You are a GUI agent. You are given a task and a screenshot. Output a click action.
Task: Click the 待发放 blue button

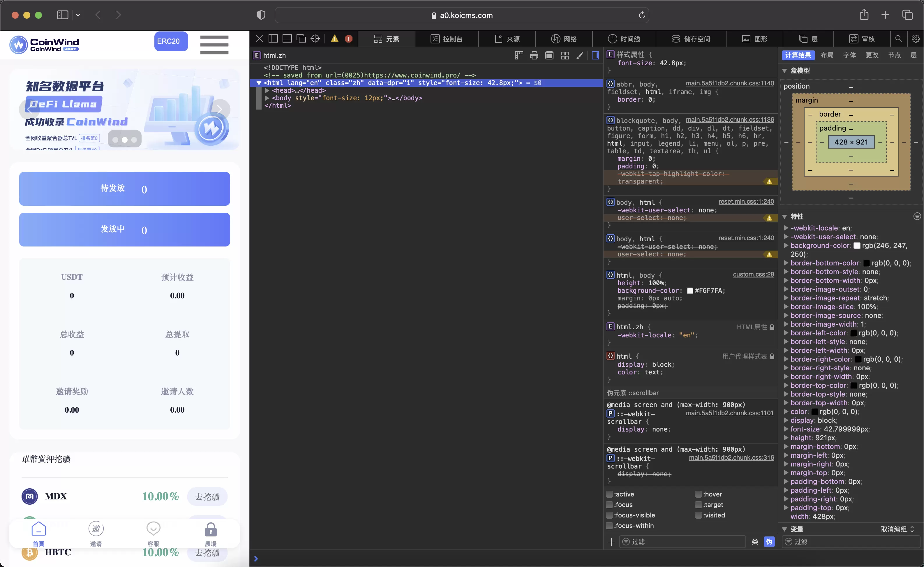pos(124,189)
